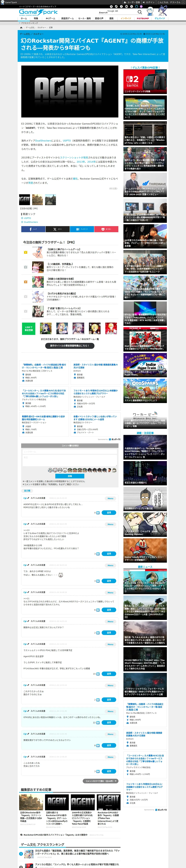Click the ログイン link
Viewport: 186px width, 868px height.
(x=149, y=2)
